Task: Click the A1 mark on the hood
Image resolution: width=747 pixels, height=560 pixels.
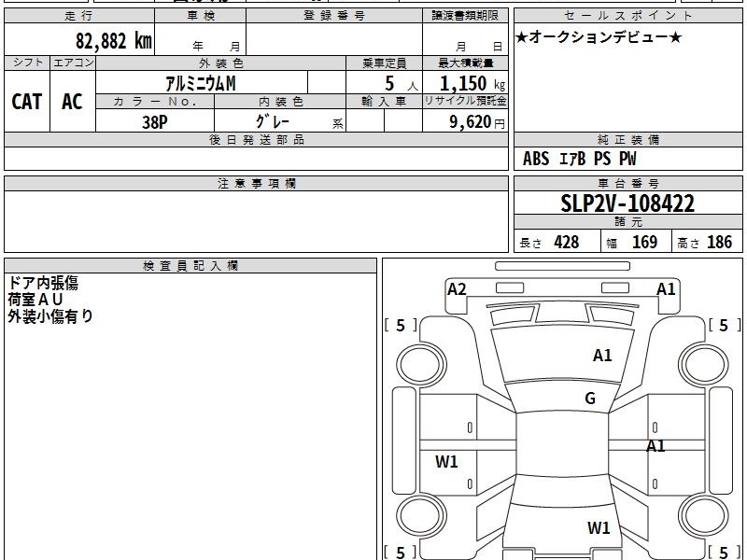Action: (x=602, y=356)
